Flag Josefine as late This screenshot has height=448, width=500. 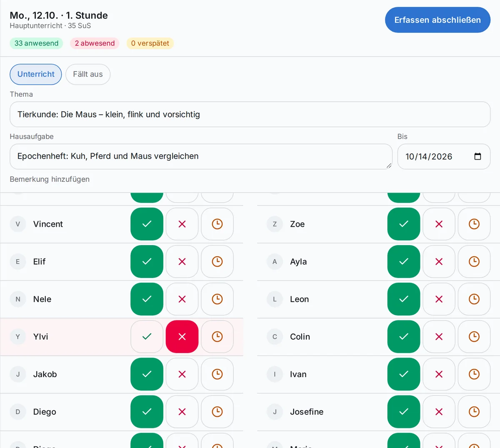474,412
